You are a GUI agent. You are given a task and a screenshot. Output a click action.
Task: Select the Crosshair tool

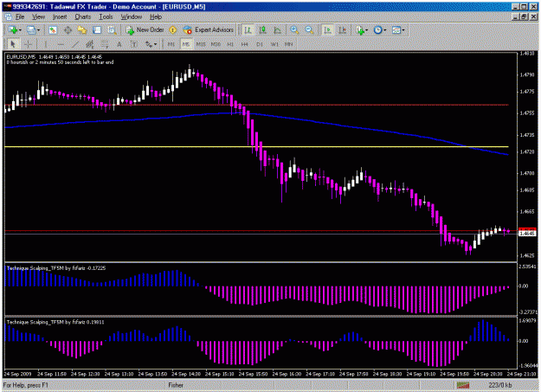click(28, 44)
